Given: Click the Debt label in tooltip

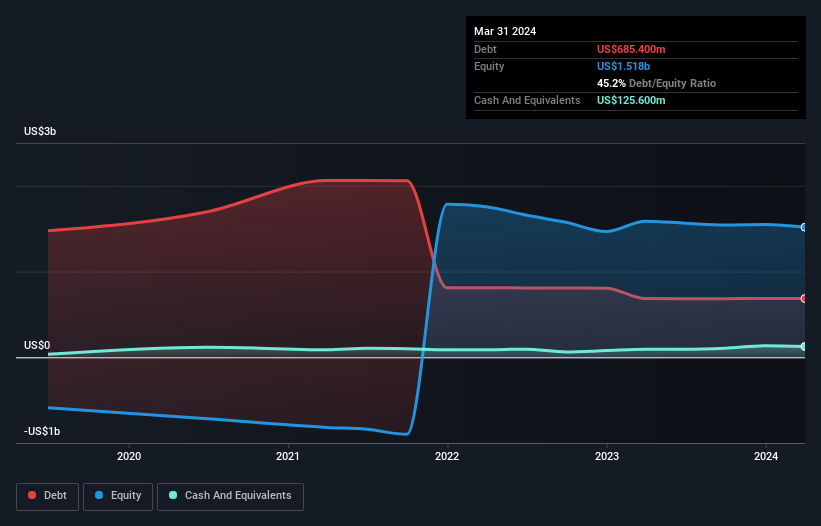Looking at the screenshot, I should (x=485, y=49).
